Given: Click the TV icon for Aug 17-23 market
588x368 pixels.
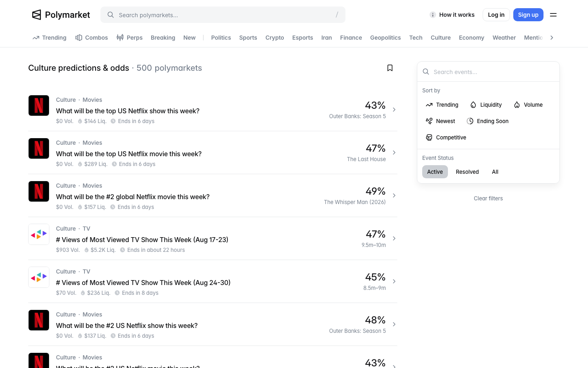Looking at the screenshot, I should pyautogui.click(x=39, y=234).
